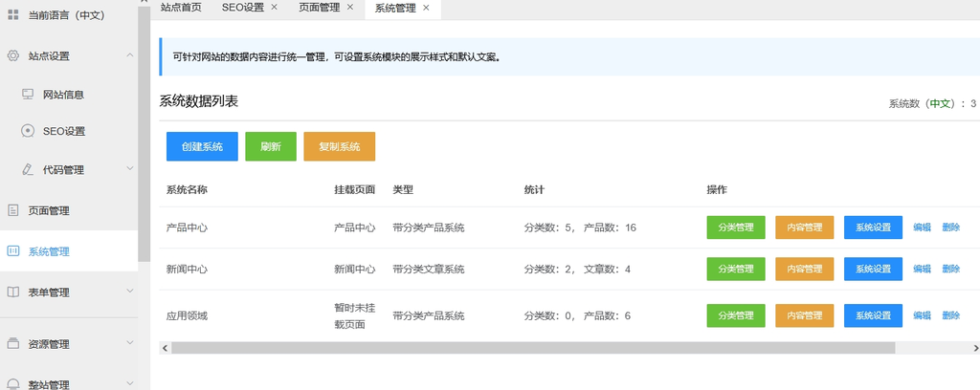Click the 页面管理 document icon in sidebar
The height and width of the screenshot is (390, 980).
click(x=12, y=210)
